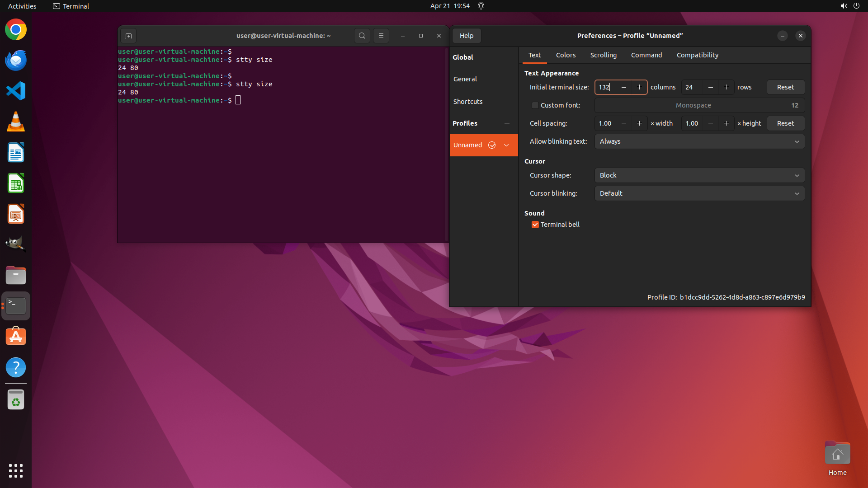Switch to the Scrolling tab
The height and width of the screenshot is (488, 868).
[x=603, y=55]
